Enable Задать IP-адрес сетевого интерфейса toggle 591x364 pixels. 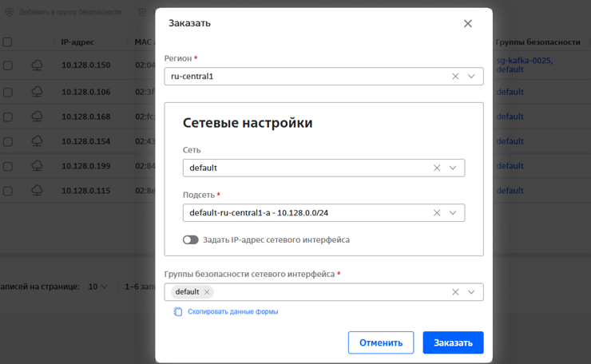click(190, 239)
